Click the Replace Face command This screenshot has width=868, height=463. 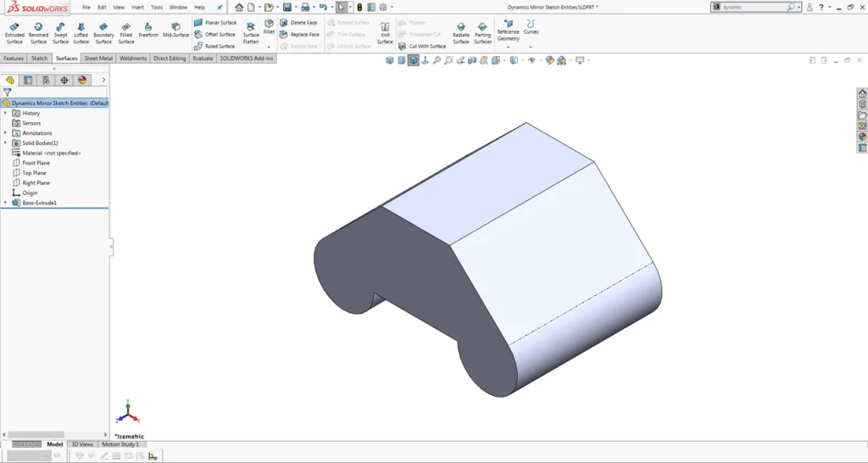[299, 34]
